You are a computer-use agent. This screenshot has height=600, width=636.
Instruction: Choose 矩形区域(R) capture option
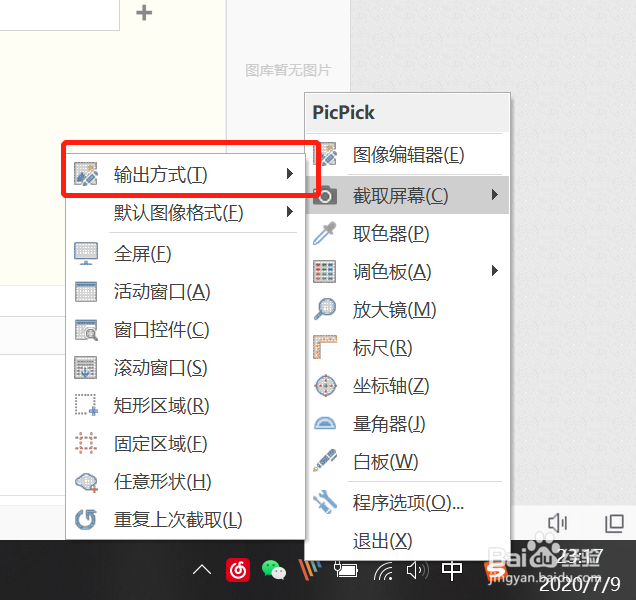(x=185, y=405)
